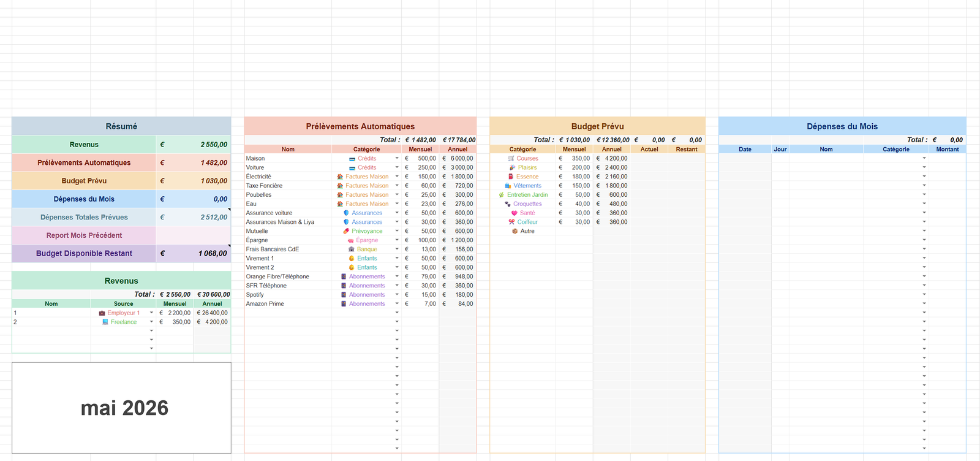Click the "Jour" column header
This screenshot has width=980, height=461.
click(x=780, y=149)
